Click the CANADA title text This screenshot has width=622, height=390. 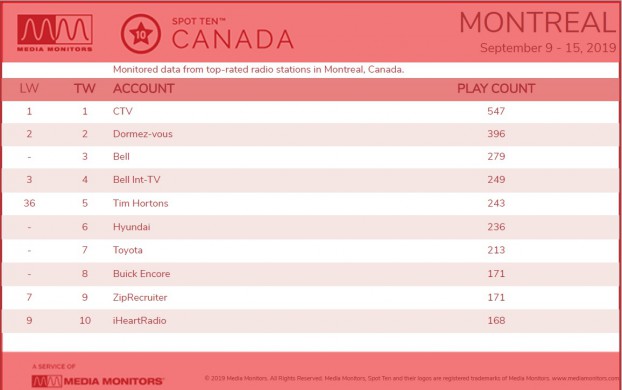pos(232,40)
